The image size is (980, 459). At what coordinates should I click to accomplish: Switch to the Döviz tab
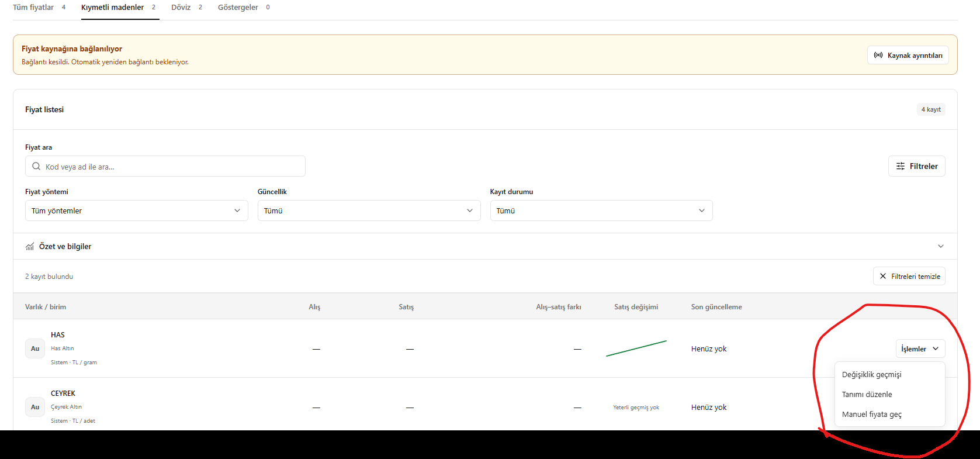[187, 8]
